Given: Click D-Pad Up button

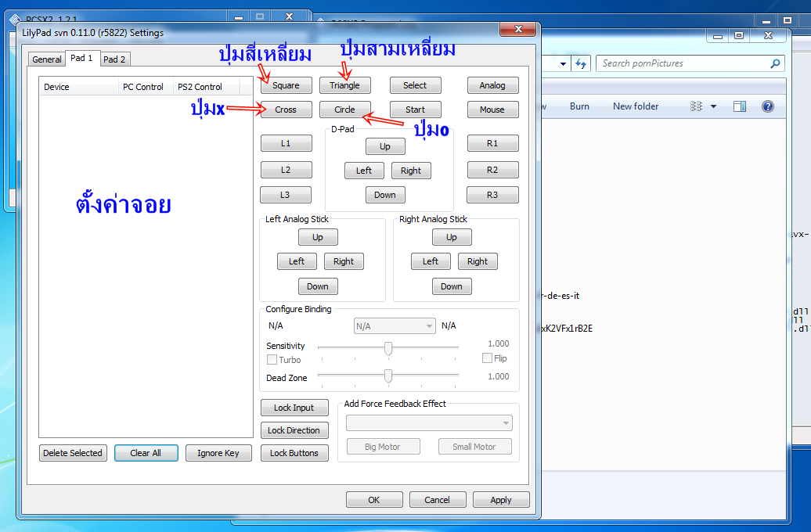Looking at the screenshot, I should (x=385, y=146).
